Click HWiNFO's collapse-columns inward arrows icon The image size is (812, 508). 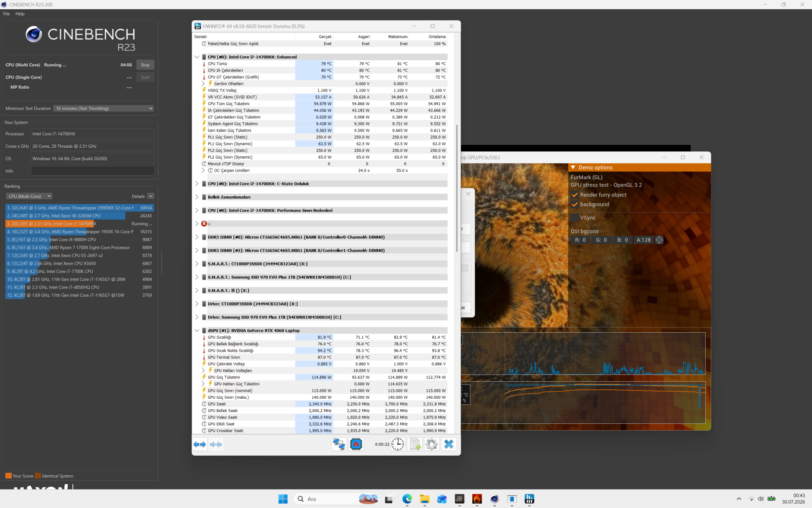click(216, 444)
